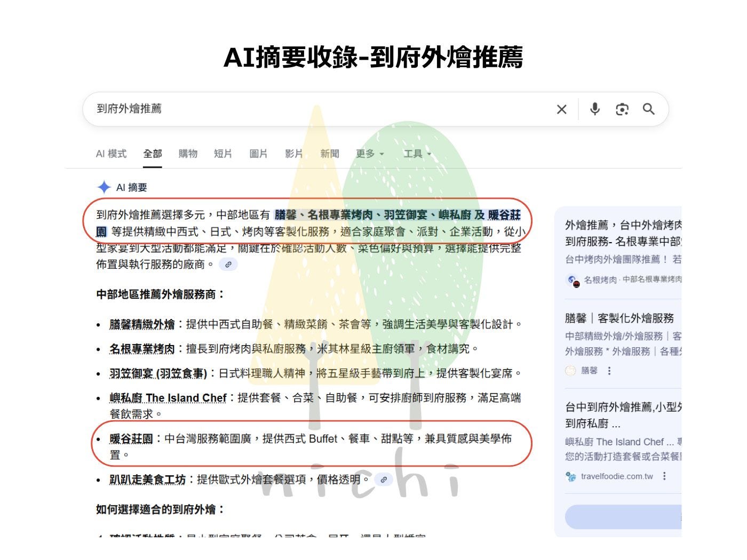This screenshot has height=560, width=747.
Task: Open the 工具 dropdown
Action: click(417, 154)
